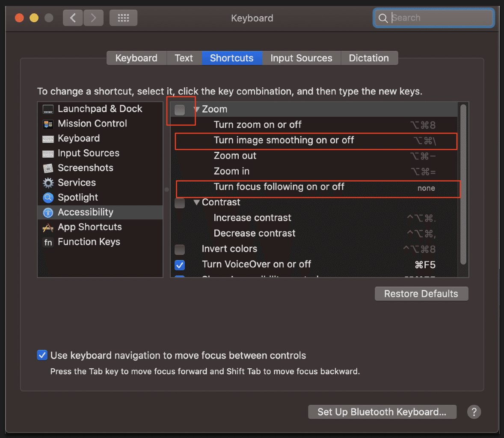Click the Services gear icon
Viewport: 504px width, 438px height.
pyautogui.click(x=48, y=183)
